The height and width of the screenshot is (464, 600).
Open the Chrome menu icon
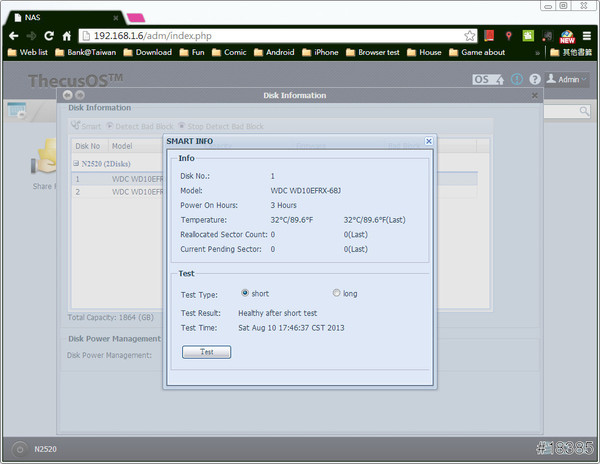(587, 35)
